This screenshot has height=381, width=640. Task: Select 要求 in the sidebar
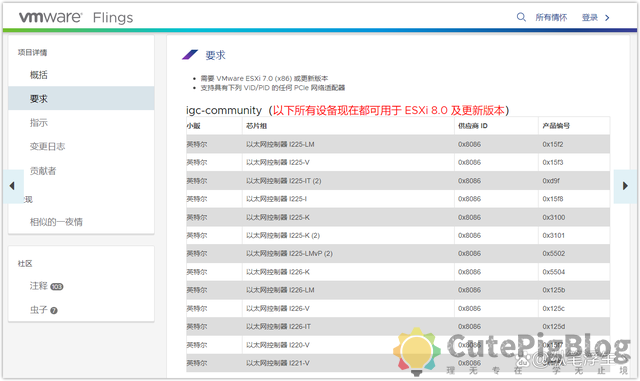(x=81, y=98)
